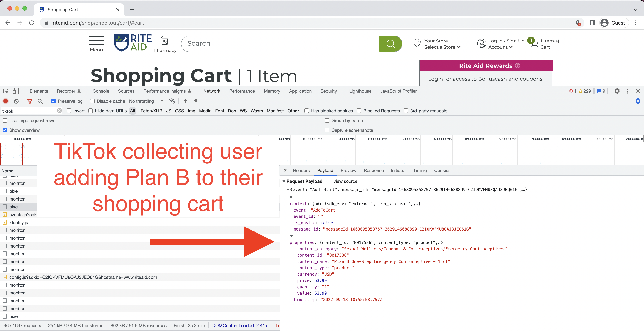Expand the Account dropdown
The image size is (644, 331).
pos(500,47)
